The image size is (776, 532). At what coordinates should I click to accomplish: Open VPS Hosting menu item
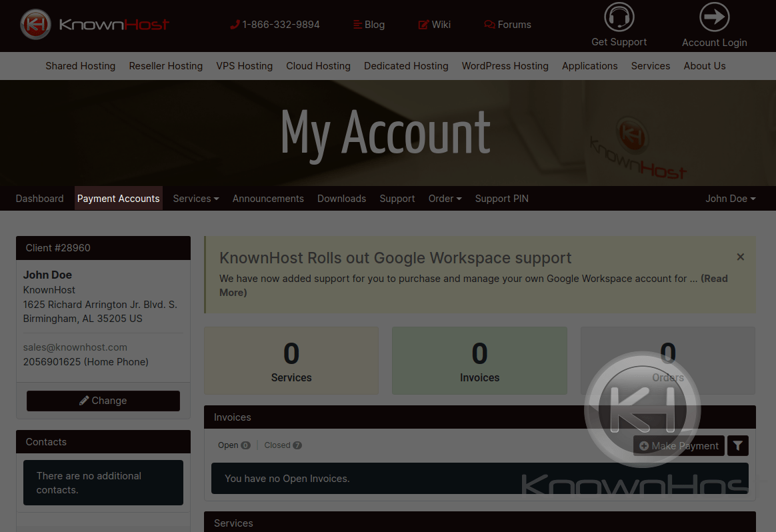(x=245, y=66)
